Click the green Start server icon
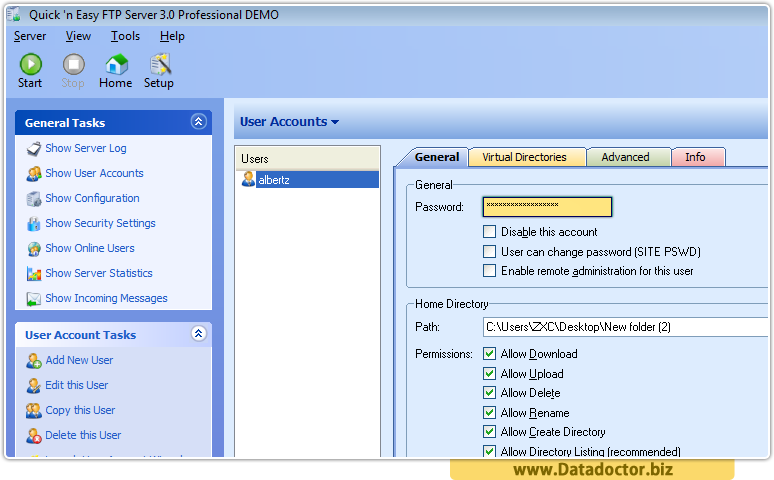 click(x=31, y=64)
